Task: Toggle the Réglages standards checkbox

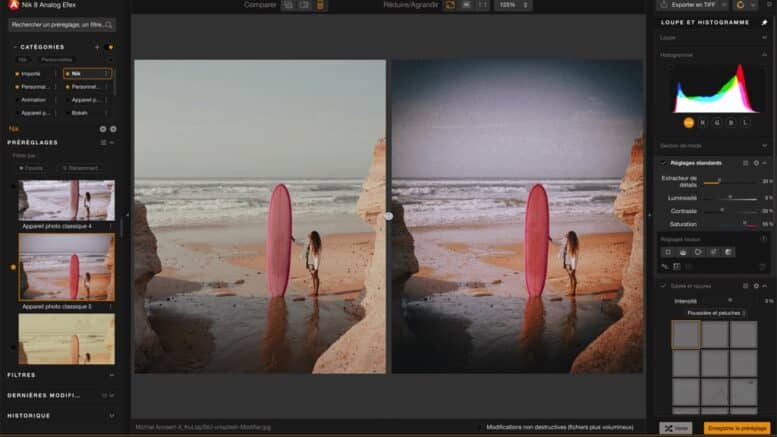Action: pos(663,162)
